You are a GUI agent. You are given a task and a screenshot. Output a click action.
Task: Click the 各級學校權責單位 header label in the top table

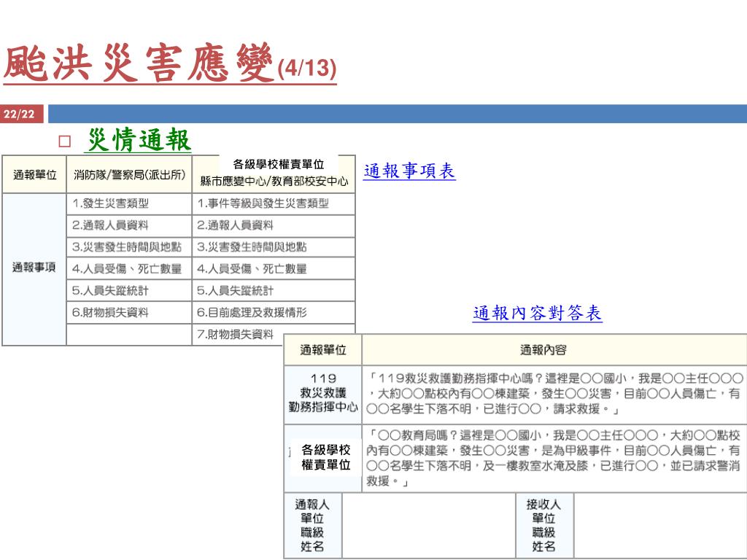click(278, 164)
